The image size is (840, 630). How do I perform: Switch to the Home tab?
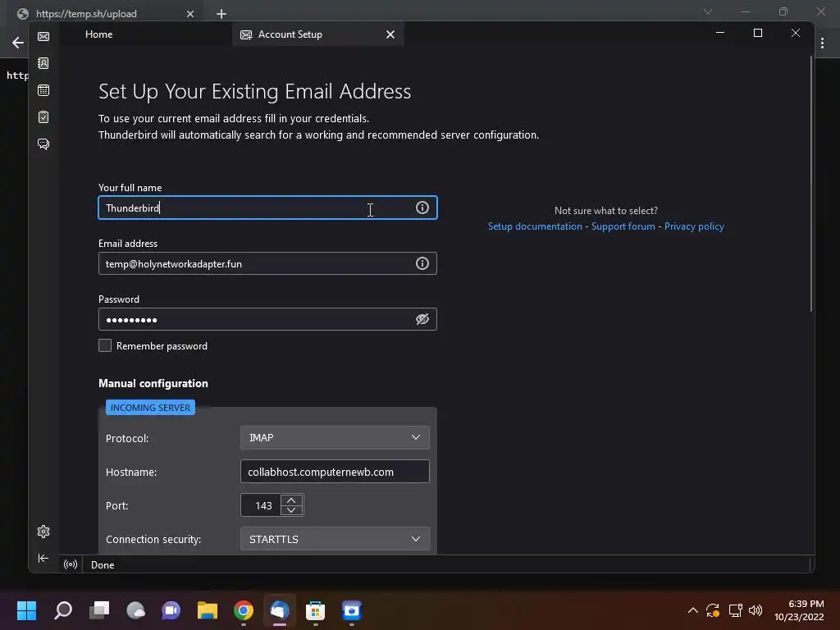click(x=99, y=34)
